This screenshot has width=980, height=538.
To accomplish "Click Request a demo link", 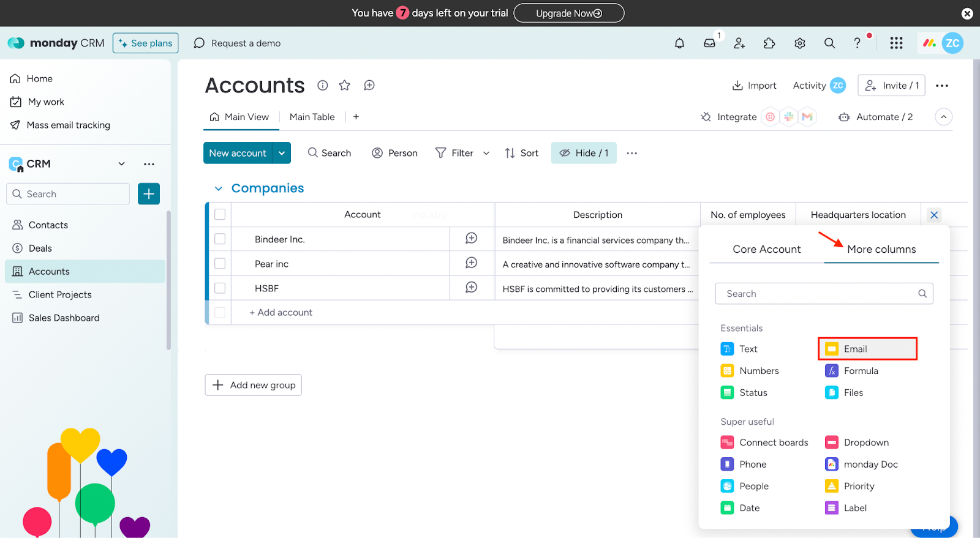I will click(237, 43).
